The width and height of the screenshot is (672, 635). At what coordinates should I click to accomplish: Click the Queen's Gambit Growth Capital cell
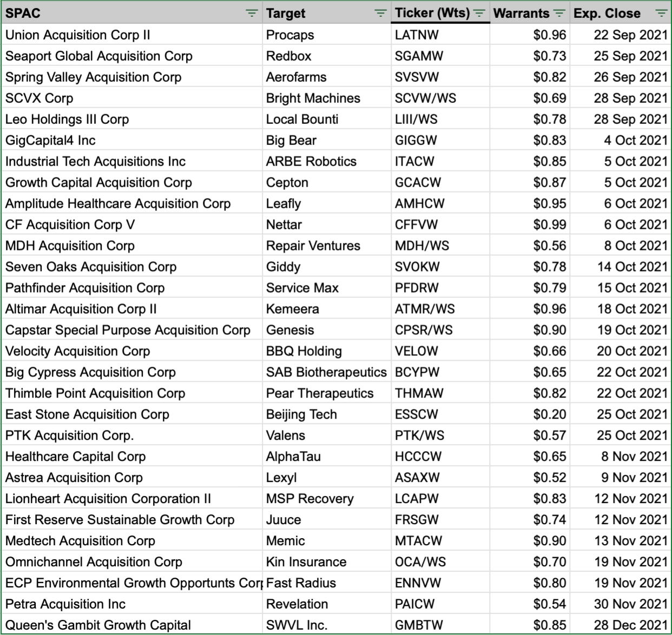(132, 626)
